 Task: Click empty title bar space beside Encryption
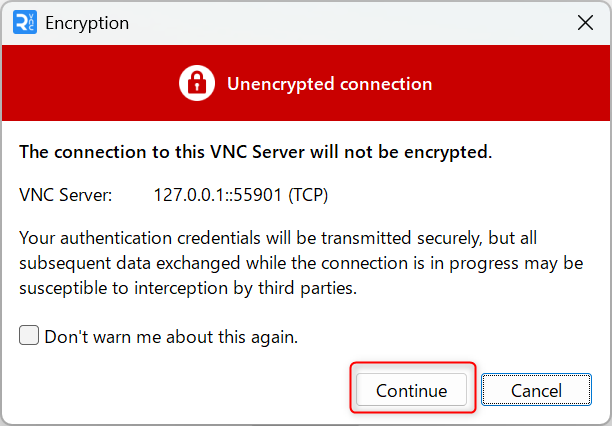pyautogui.click(x=351, y=23)
